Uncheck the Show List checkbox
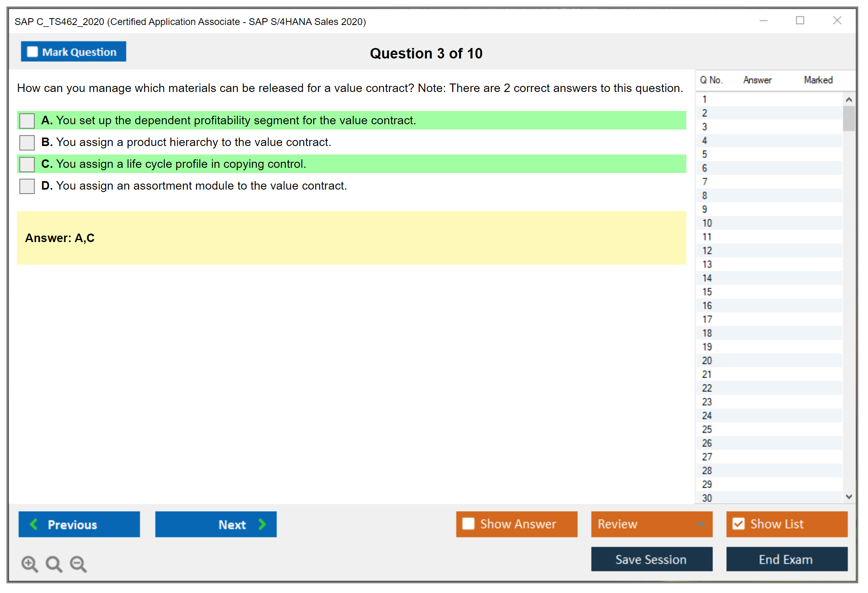868x593 pixels. coord(738,524)
